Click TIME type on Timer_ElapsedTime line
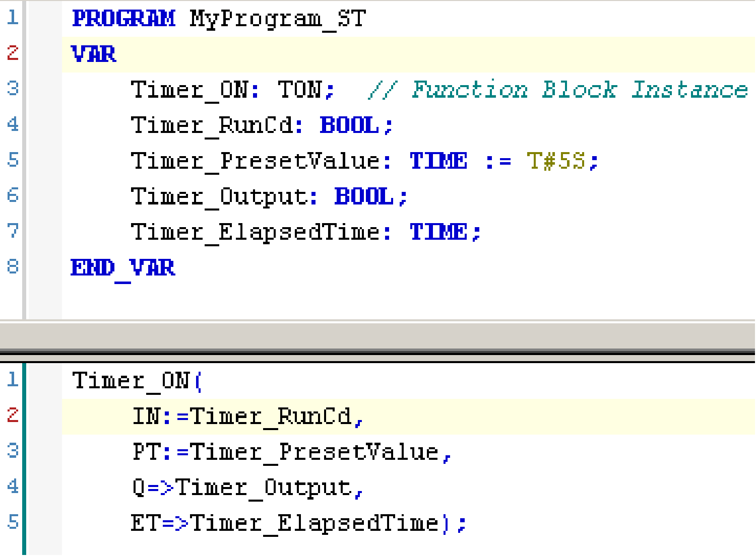The height and width of the screenshot is (556, 756). 438,232
